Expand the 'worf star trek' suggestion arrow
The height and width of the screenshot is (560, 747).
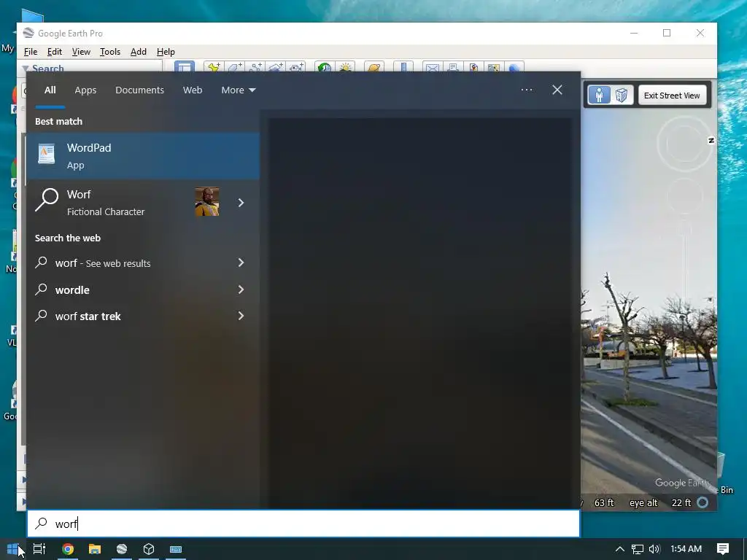click(241, 316)
